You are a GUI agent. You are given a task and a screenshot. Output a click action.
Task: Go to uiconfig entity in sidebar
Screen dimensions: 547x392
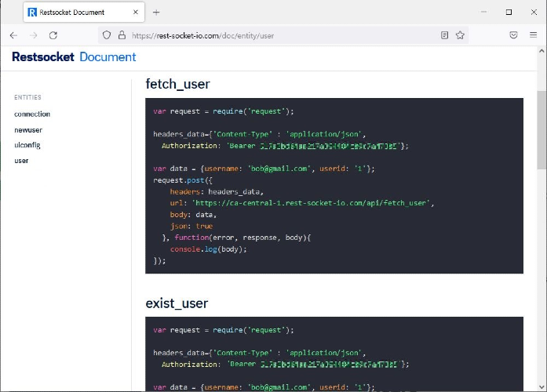click(27, 145)
